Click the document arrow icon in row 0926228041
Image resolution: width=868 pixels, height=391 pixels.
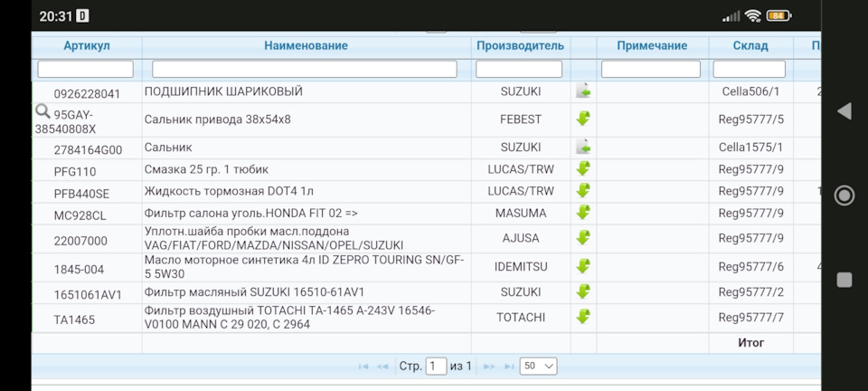click(583, 91)
